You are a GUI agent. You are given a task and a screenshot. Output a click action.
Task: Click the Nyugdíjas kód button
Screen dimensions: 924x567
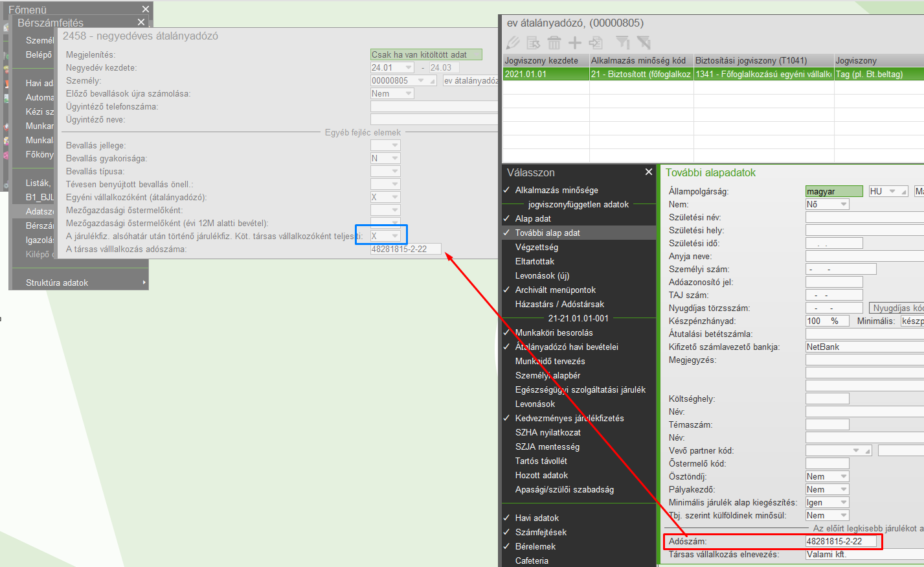point(897,308)
